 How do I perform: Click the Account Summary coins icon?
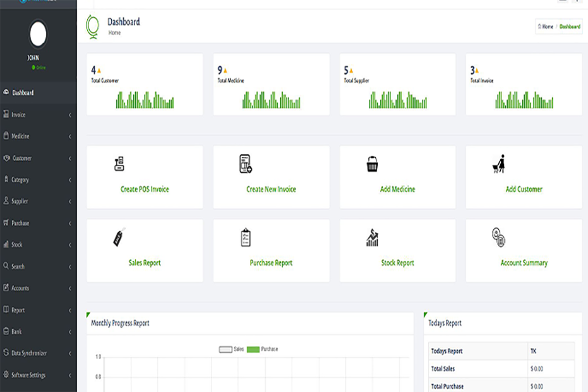498,237
